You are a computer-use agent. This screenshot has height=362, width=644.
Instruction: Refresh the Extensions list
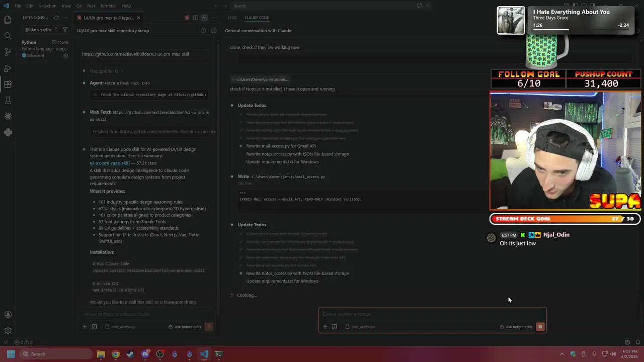click(56, 18)
